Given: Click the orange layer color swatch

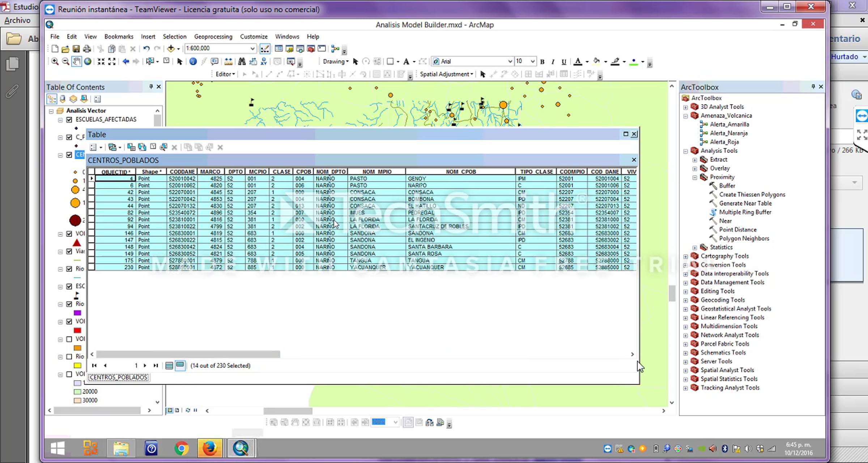Looking at the screenshot, I should tap(77, 348).
